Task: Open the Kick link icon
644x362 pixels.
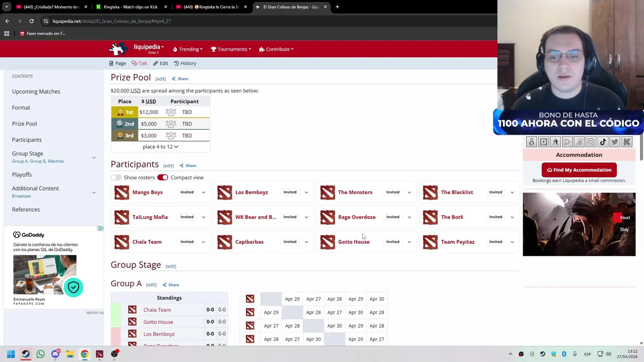Action: point(627,142)
